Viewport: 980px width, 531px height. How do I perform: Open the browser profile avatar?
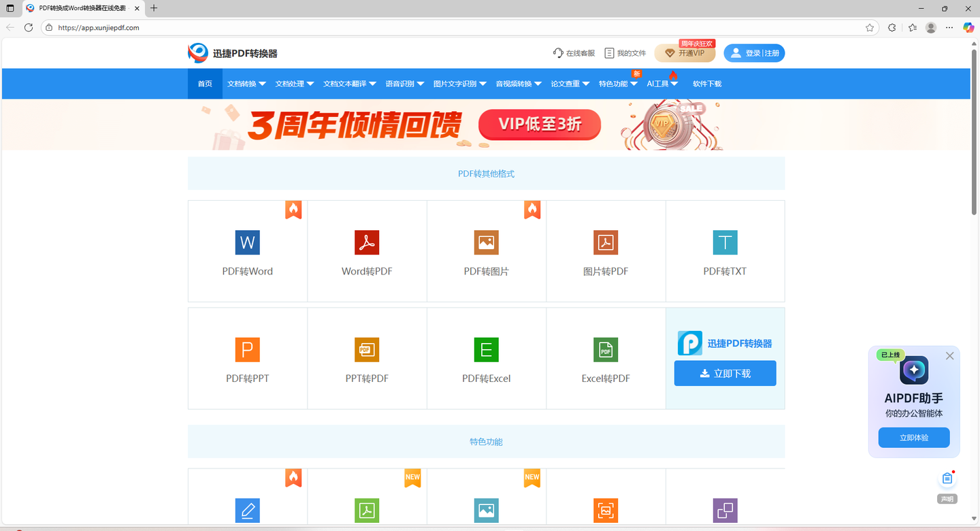[931, 28]
